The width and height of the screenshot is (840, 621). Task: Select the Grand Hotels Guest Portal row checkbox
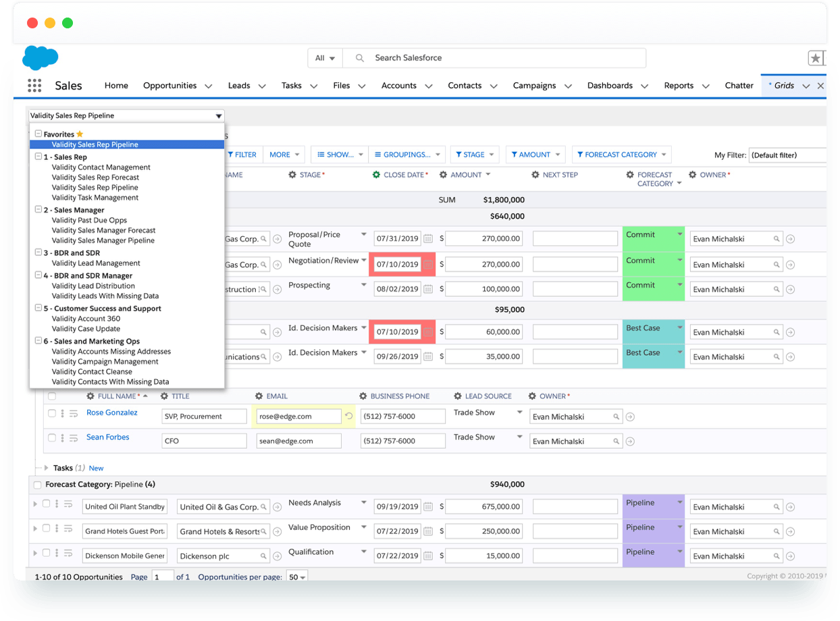46,528
